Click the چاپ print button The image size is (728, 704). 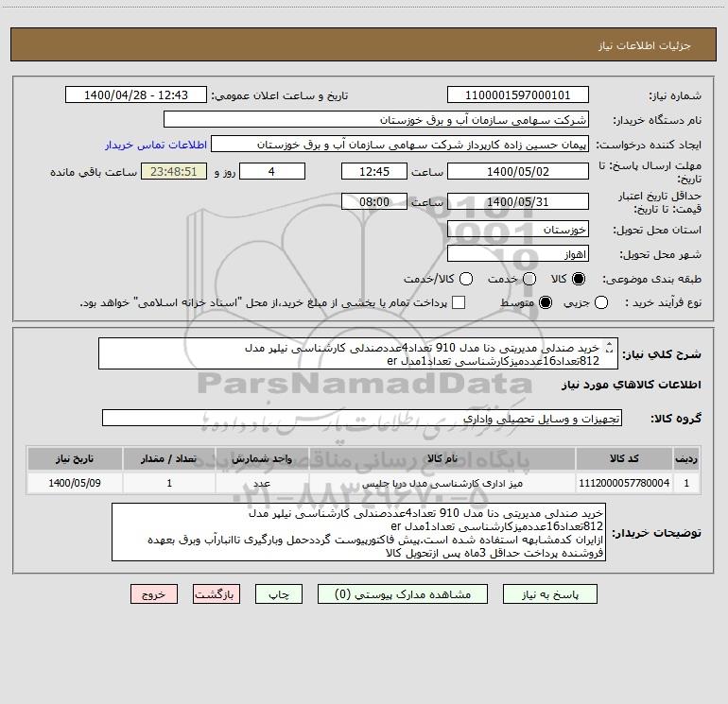click(279, 594)
